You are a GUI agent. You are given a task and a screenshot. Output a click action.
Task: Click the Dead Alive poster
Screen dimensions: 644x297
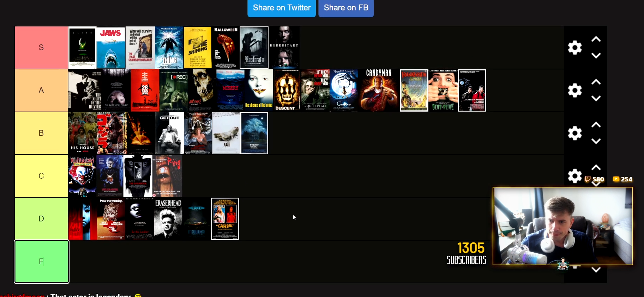[443, 91]
